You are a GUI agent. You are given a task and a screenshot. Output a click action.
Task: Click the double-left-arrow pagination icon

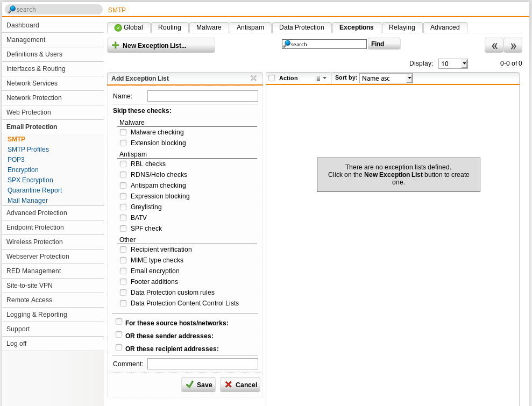[494, 45]
